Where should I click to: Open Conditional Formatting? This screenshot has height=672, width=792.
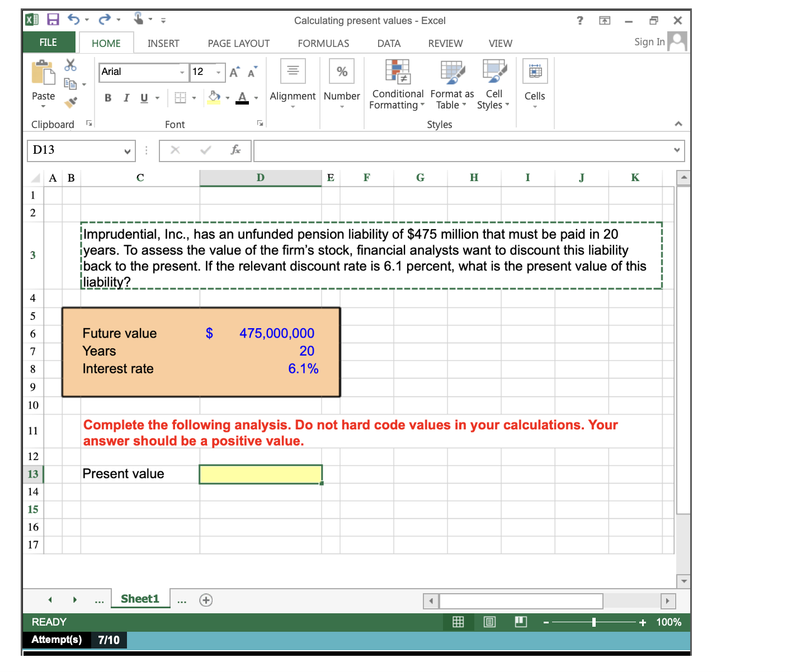click(x=398, y=84)
